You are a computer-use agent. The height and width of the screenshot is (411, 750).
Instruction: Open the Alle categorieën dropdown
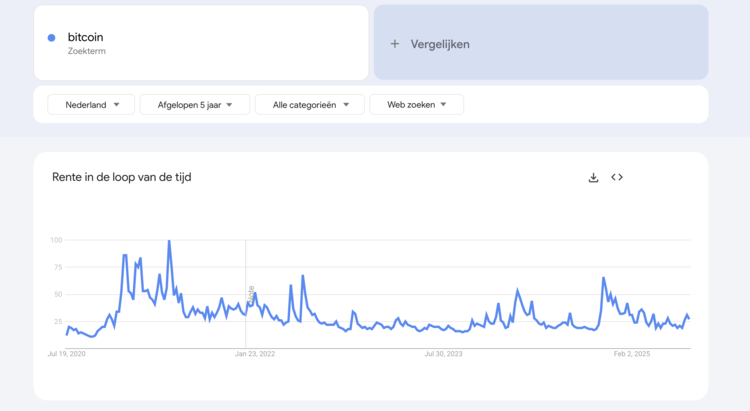tap(310, 105)
